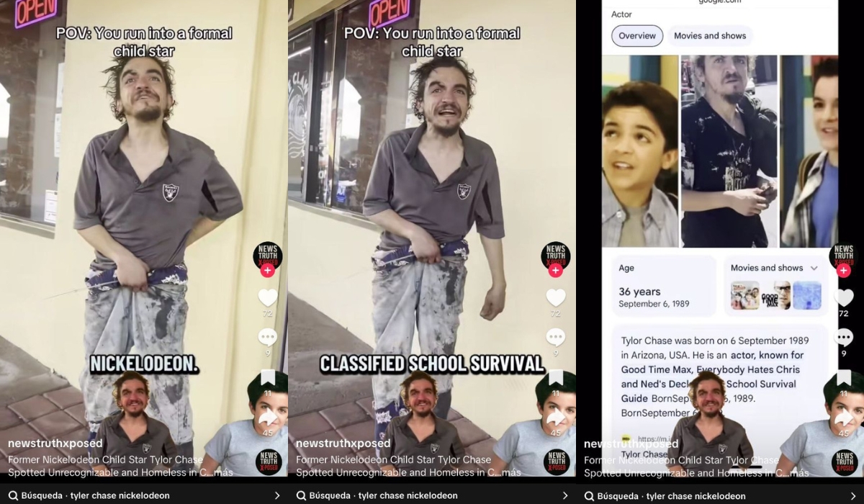Open sound disc on "CLASSIFIED SCHOOL SURVIVAL" video

coord(556,462)
